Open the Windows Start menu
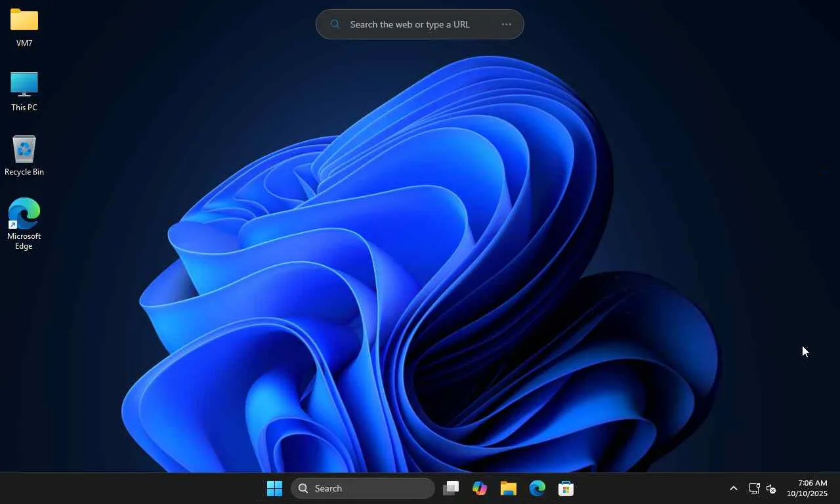Viewport: 840px width, 504px height. (x=274, y=488)
